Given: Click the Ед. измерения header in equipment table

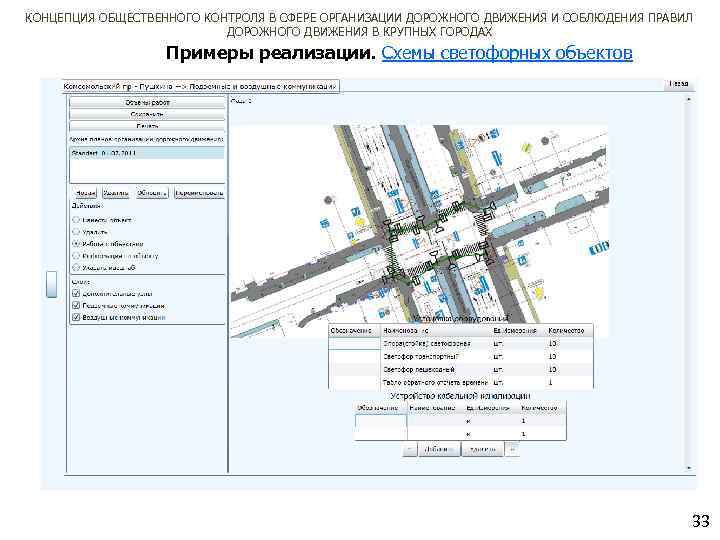Looking at the screenshot, I should pos(518,331).
